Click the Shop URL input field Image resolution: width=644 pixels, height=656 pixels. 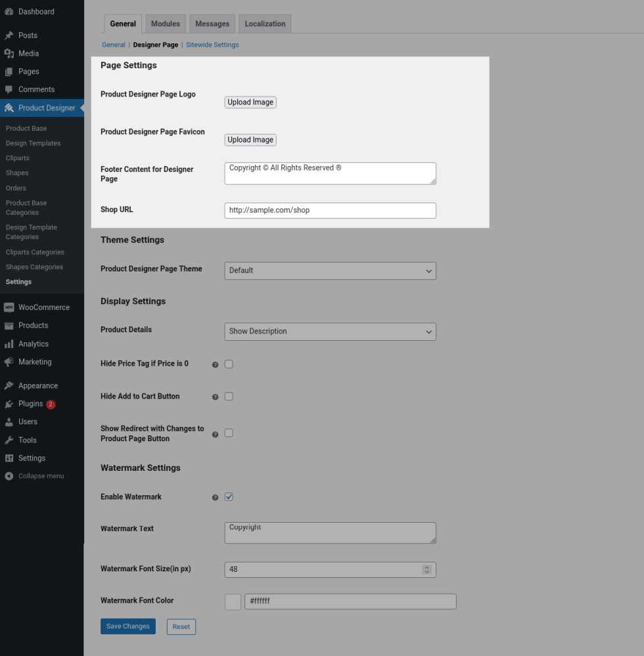[x=330, y=210]
